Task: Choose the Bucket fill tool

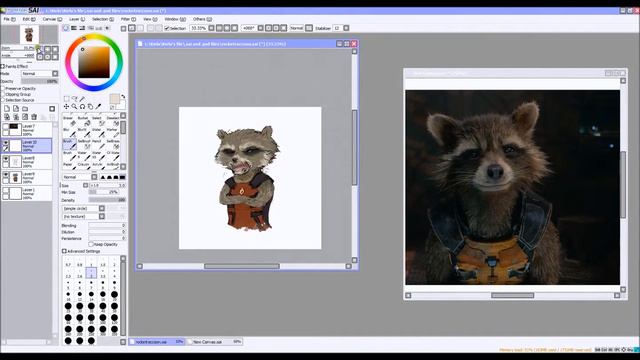Action: coord(84,121)
